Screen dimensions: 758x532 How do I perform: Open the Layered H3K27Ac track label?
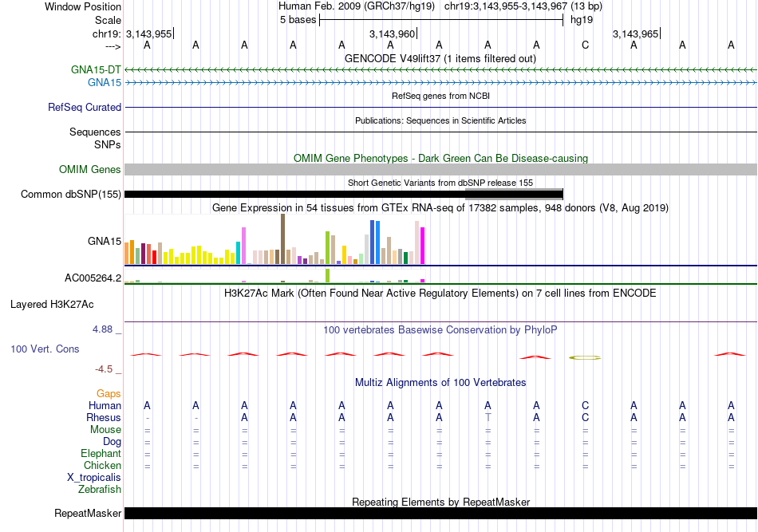(52, 305)
